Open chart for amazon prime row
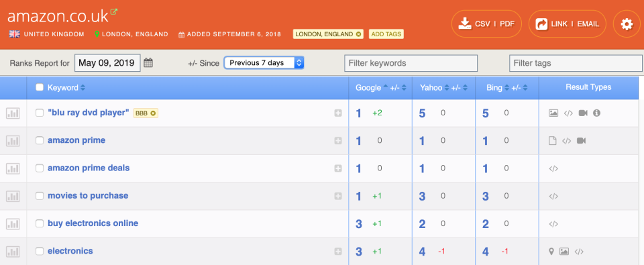 pos(13,140)
